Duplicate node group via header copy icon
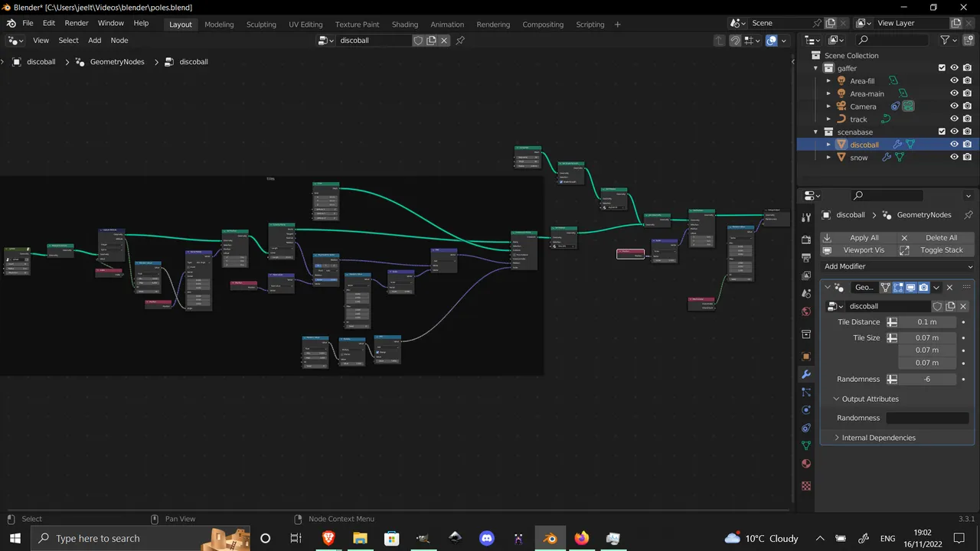The width and height of the screenshot is (980, 551). [x=431, y=41]
